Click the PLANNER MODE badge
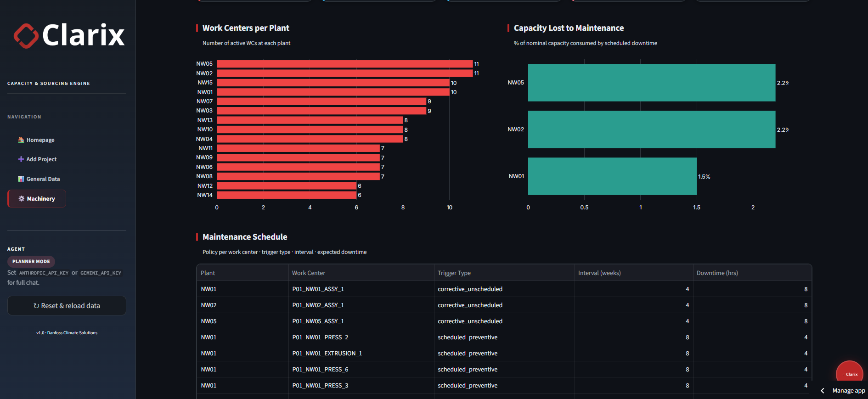The width and height of the screenshot is (868, 399). tap(31, 262)
